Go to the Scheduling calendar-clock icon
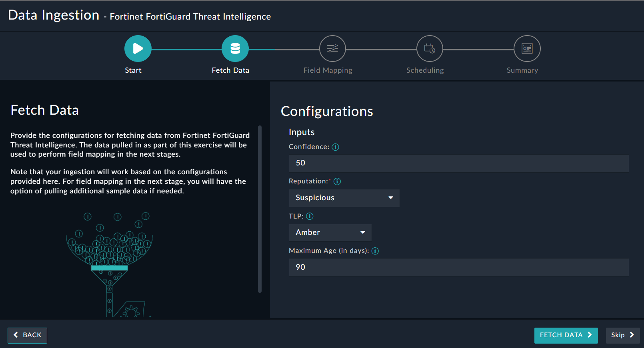This screenshot has height=348, width=644. pyautogui.click(x=430, y=49)
